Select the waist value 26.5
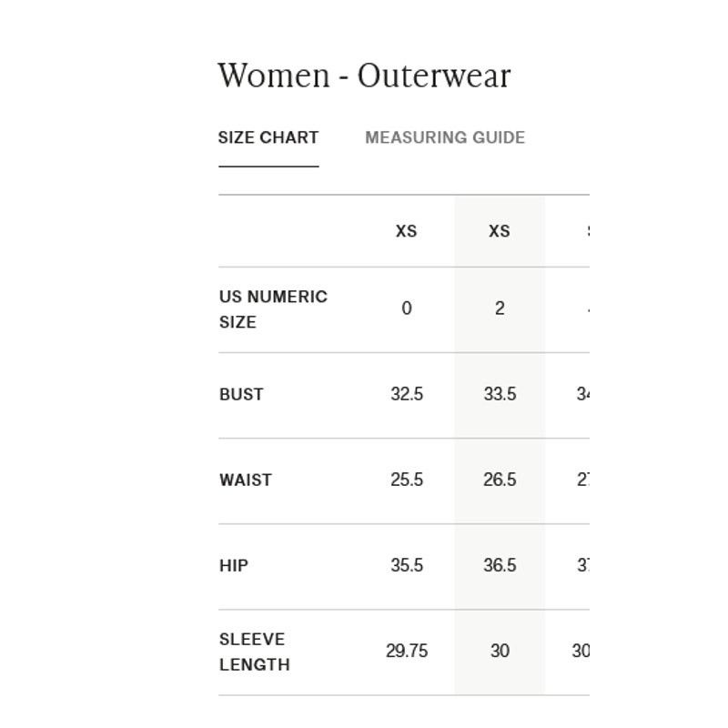This screenshot has width=728, height=728. 500,480
